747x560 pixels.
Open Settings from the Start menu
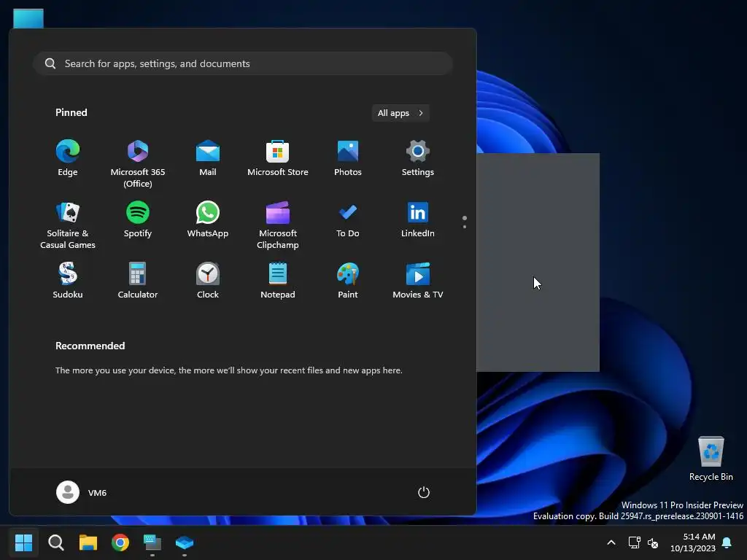tap(418, 158)
